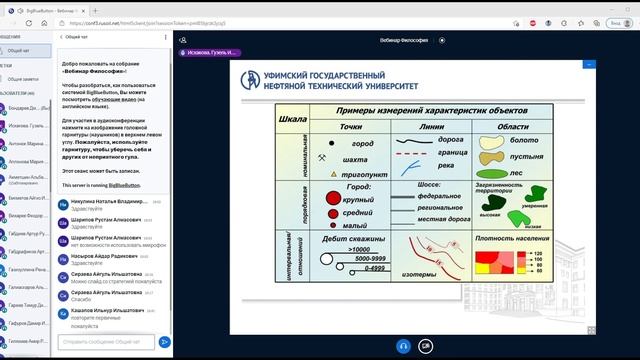The image size is (640, 360).
Task: View site information lock icon
Action: click(x=62, y=23)
